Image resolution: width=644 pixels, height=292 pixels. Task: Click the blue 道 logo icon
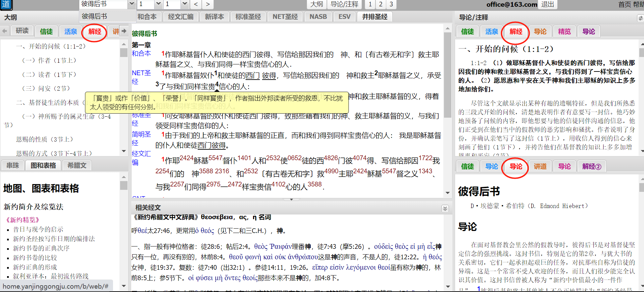6,4
